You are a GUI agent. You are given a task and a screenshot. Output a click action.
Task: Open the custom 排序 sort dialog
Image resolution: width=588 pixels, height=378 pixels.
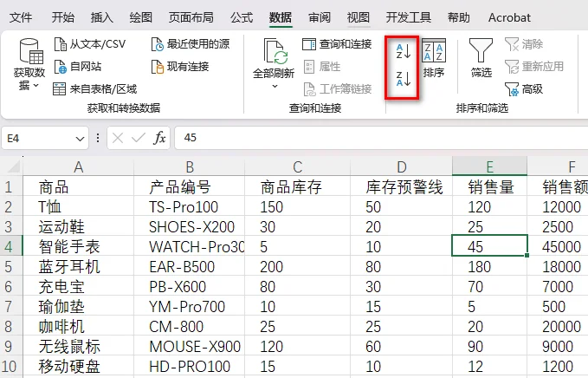coord(434,58)
